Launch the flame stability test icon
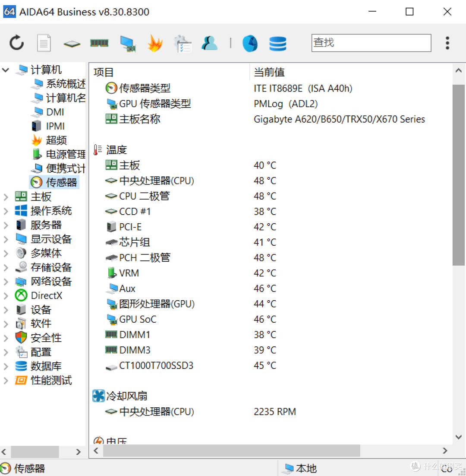This screenshot has height=476, width=466. [155, 43]
